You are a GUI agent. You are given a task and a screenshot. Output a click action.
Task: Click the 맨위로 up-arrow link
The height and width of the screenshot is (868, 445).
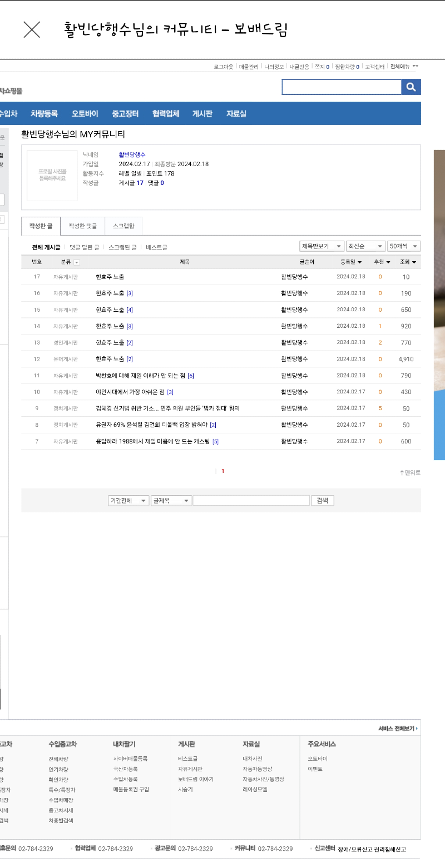click(410, 473)
